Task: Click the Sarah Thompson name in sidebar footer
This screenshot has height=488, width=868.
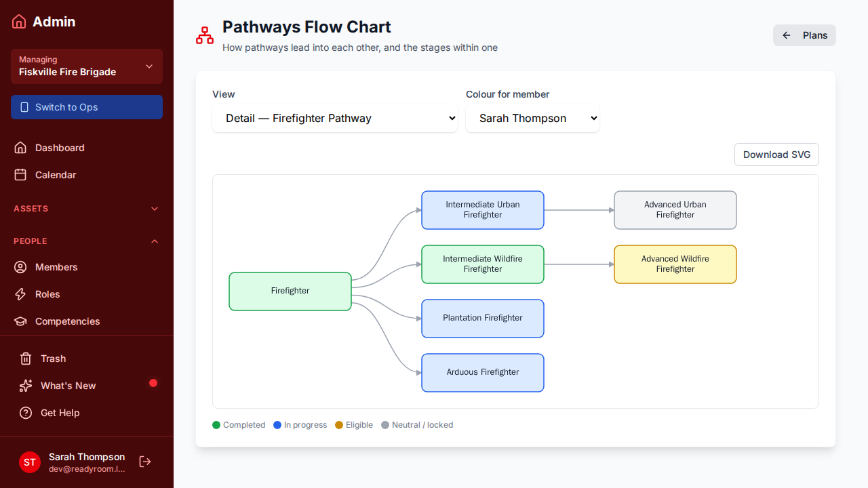Action: [87, 457]
